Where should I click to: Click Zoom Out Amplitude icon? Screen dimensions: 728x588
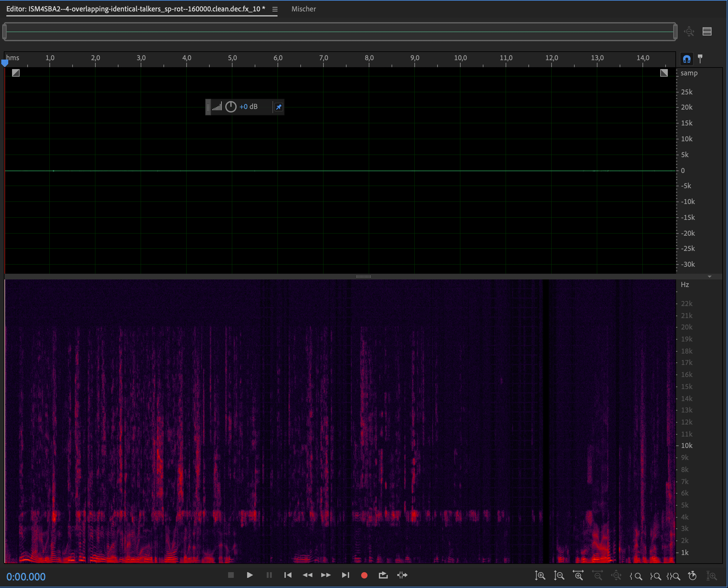(x=559, y=575)
